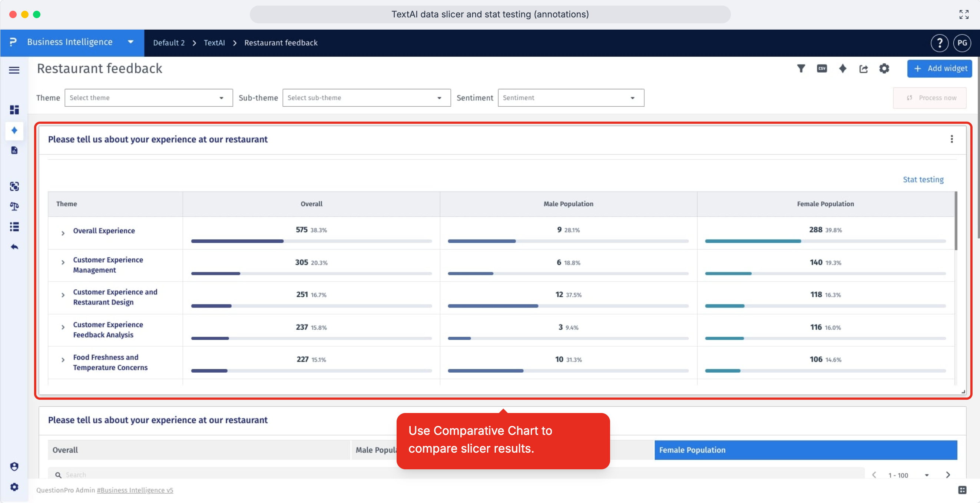
Task: Open the segment scan icon in sidebar
Action: (x=14, y=186)
